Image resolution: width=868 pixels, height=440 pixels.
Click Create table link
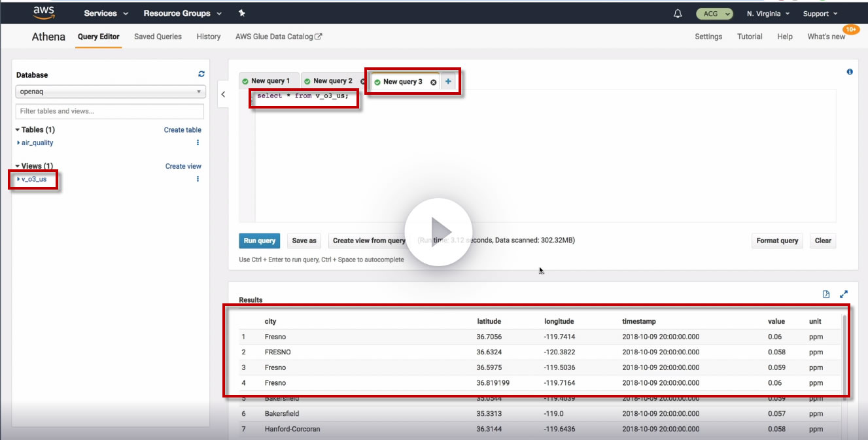tap(182, 130)
